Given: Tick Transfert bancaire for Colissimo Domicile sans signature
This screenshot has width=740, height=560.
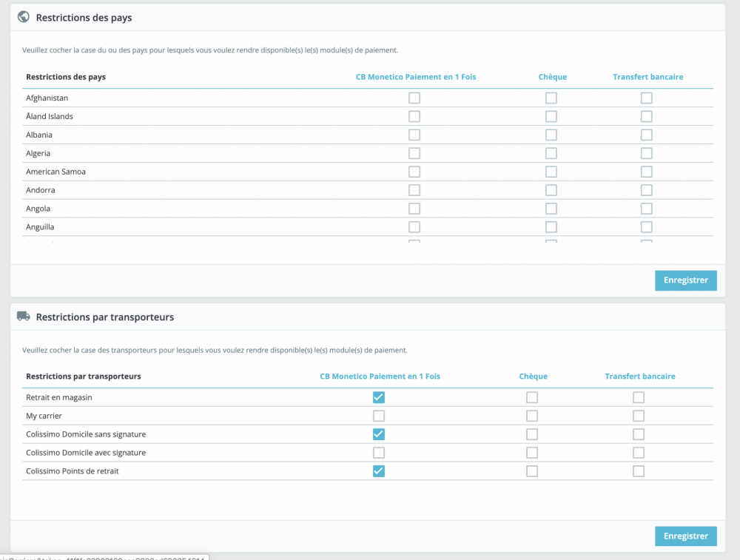Looking at the screenshot, I should (x=639, y=434).
